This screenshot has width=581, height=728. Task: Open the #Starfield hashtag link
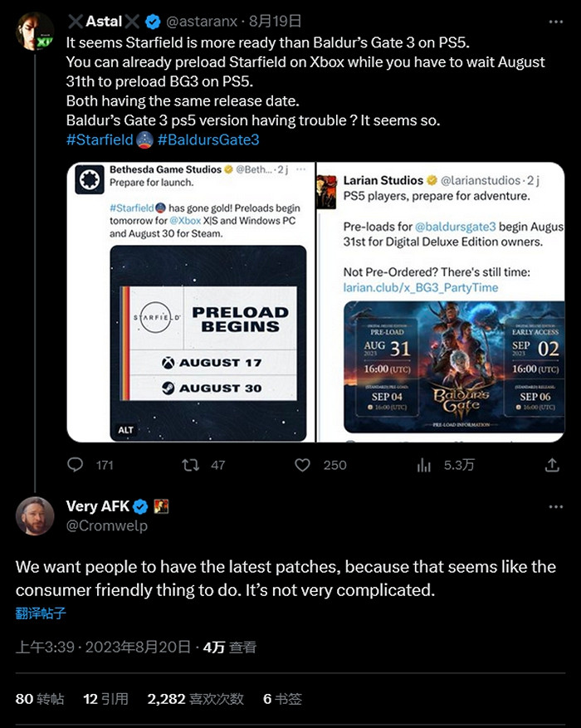[100, 140]
